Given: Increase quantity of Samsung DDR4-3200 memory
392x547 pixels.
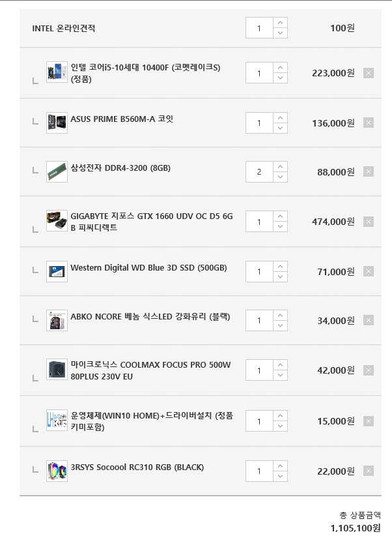Looking at the screenshot, I should tap(280, 167).
